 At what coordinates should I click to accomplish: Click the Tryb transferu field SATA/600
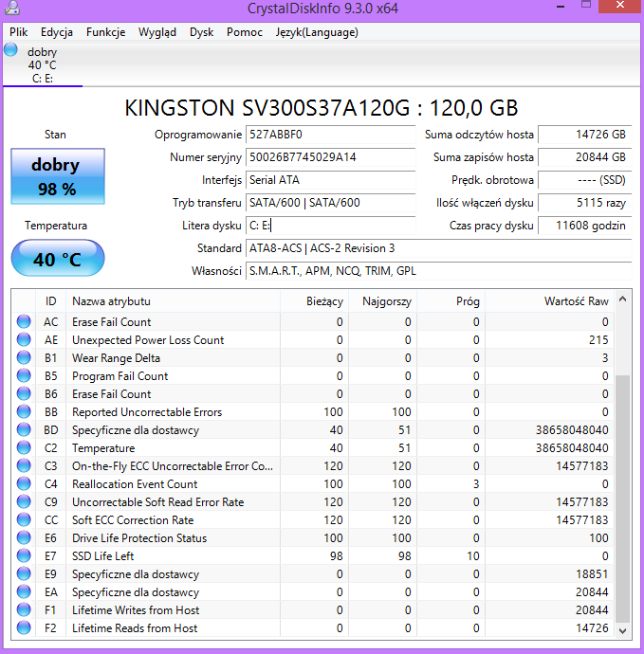[331, 203]
